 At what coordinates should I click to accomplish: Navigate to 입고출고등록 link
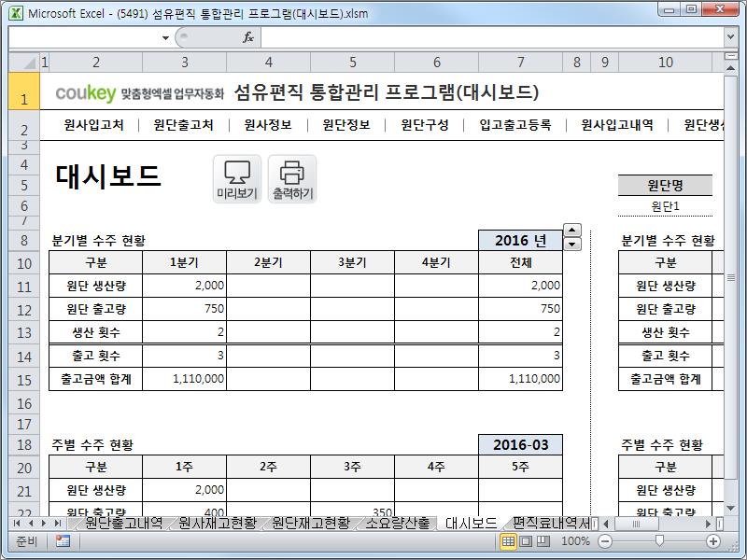(x=515, y=125)
